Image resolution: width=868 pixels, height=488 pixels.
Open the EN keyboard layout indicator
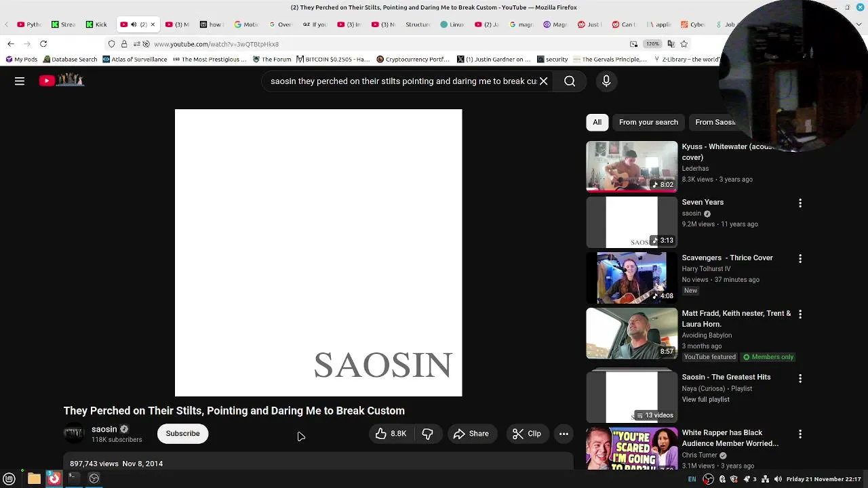[692, 479]
